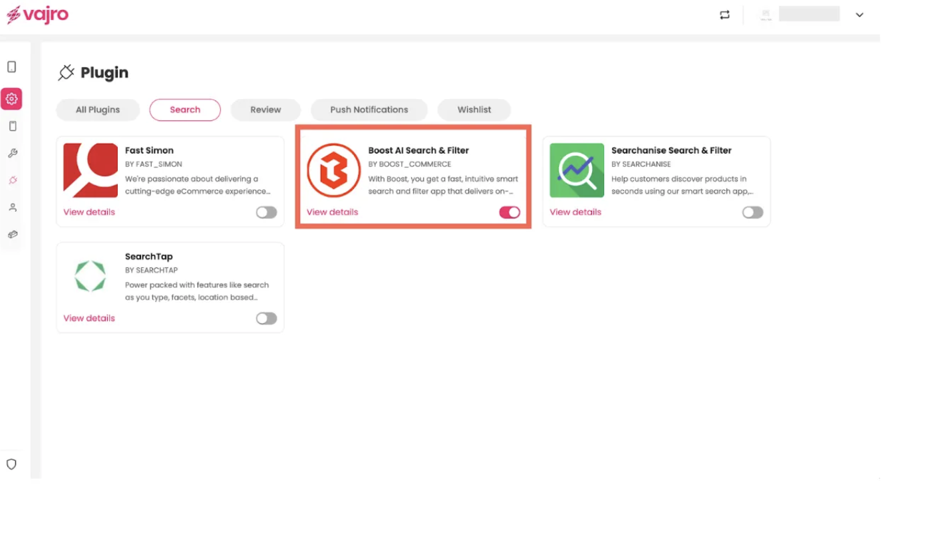Disable the Boost AI Search & Filter toggle

pos(510,213)
